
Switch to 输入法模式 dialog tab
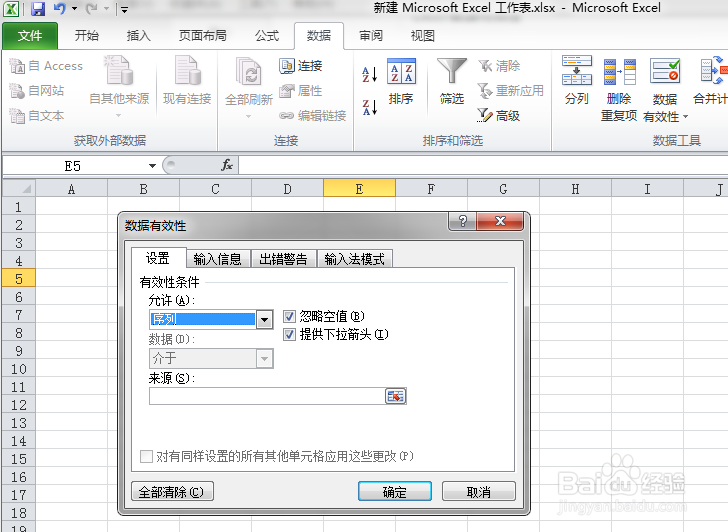click(x=354, y=259)
